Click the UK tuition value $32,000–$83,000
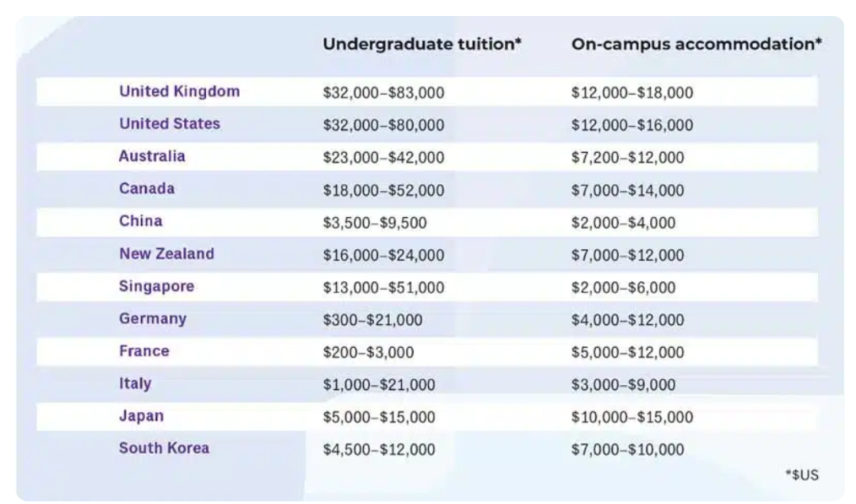 384,94
